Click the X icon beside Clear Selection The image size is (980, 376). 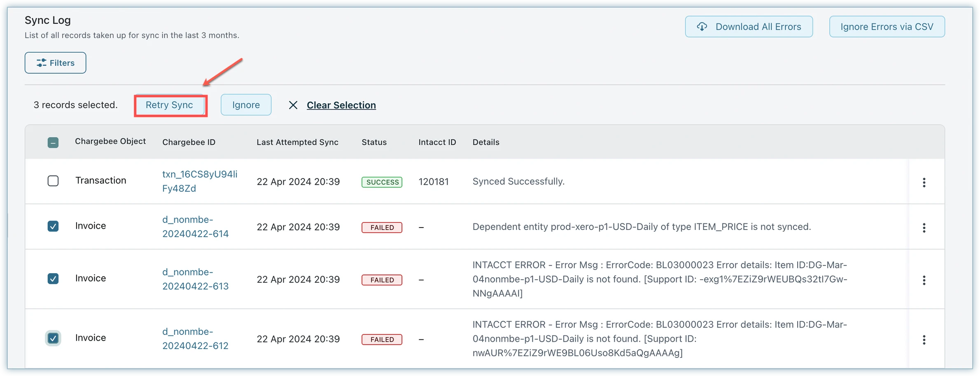pyautogui.click(x=293, y=105)
